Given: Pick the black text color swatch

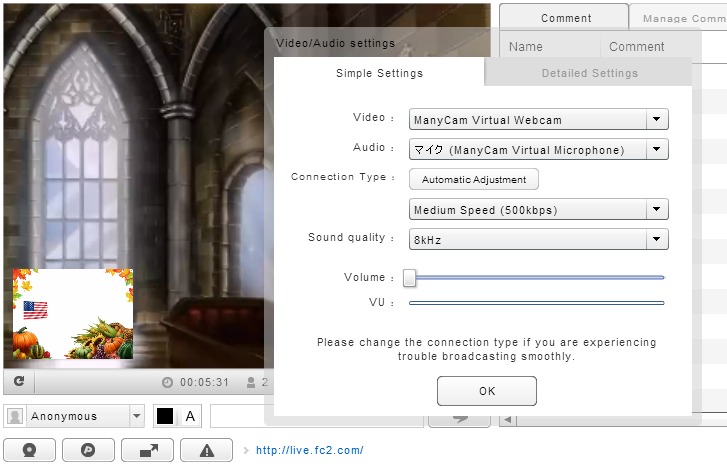Looking at the screenshot, I should [165, 416].
